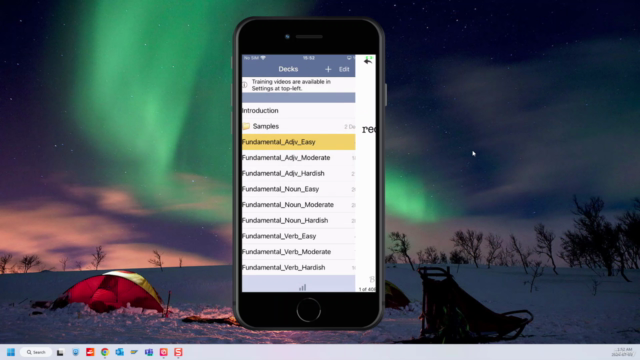Tap the Edit button in Decks header
This screenshot has height=360, width=640.
point(344,69)
